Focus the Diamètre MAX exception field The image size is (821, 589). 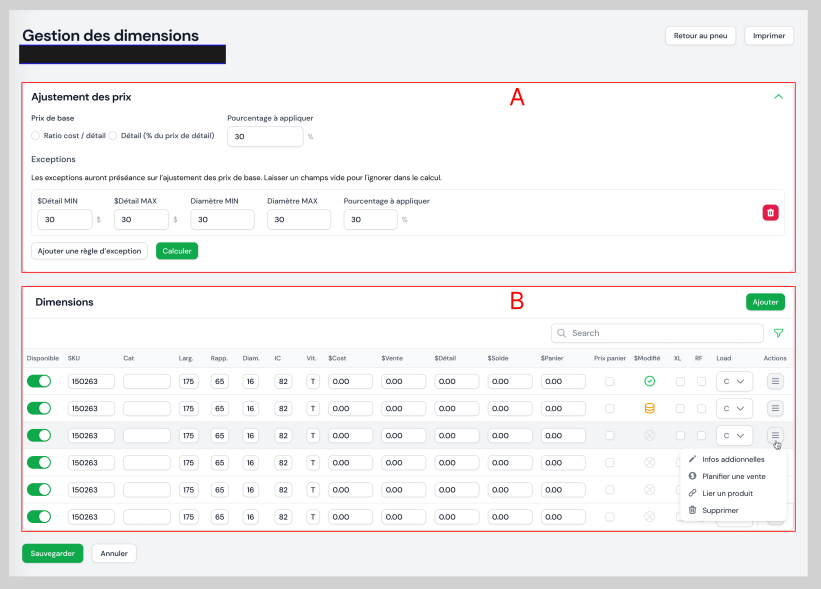click(299, 219)
